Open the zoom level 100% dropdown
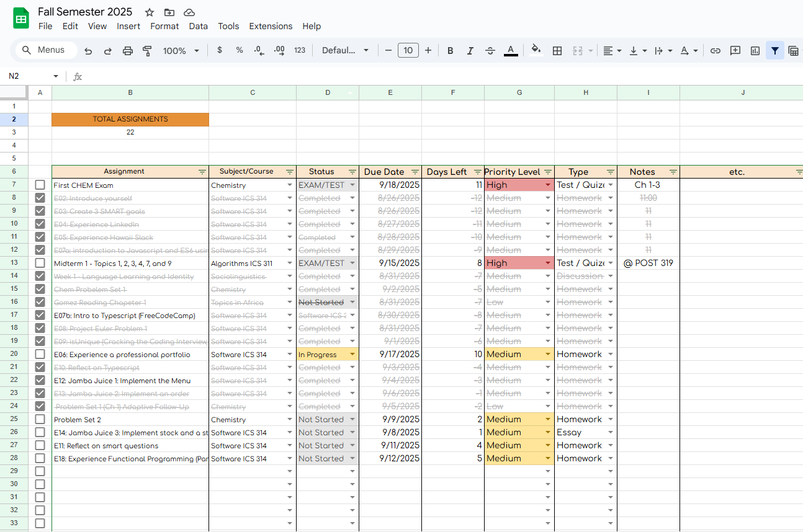This screenshot has height=532, width=803. (x=181, y=51)
